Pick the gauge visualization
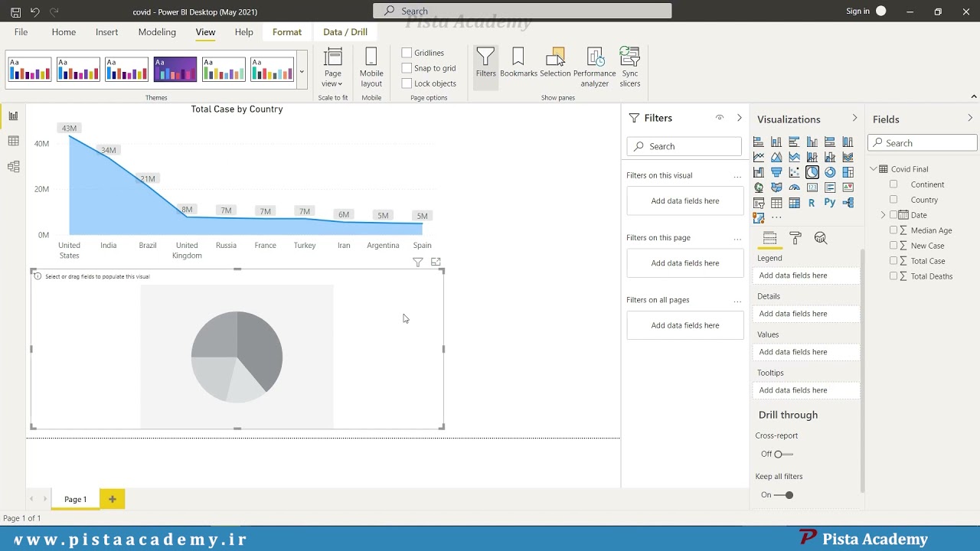 pyautogui.click(x=794, y=187)
